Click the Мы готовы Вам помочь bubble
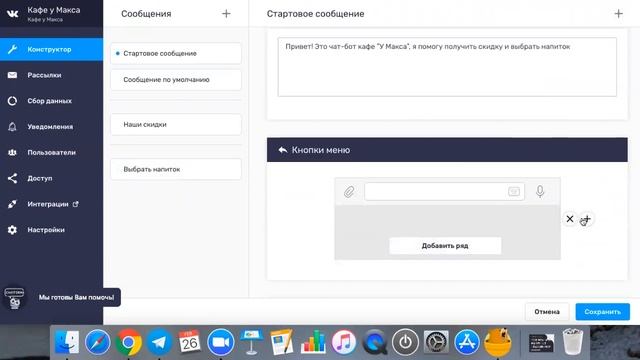This screenshot has height=360, width=640. click(76, 298)
